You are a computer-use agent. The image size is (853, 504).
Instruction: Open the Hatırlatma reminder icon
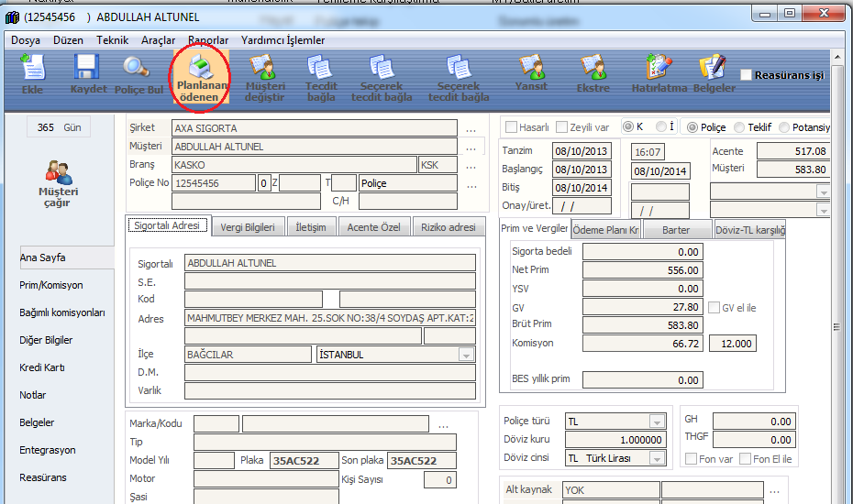[659, 73]
